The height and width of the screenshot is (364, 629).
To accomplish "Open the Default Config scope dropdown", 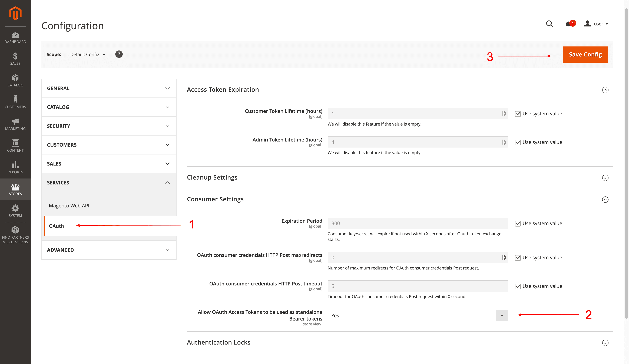I will point(87,54).
